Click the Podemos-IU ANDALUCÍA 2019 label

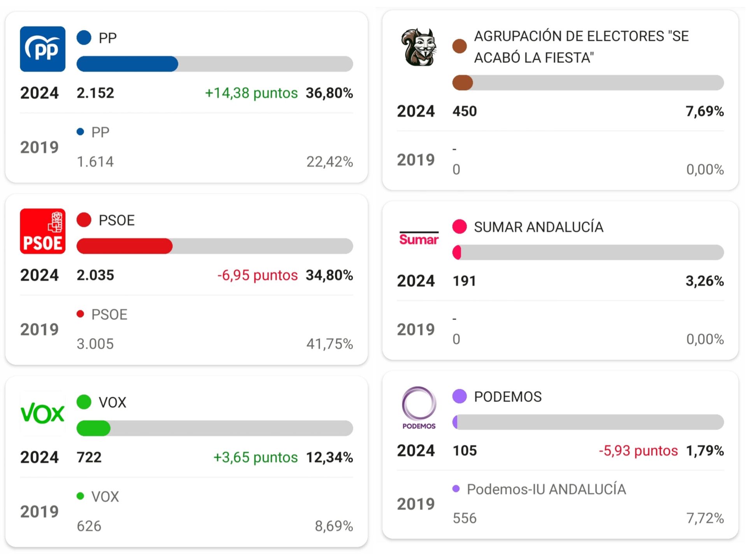pyautogui.click(x=546, y=489)
